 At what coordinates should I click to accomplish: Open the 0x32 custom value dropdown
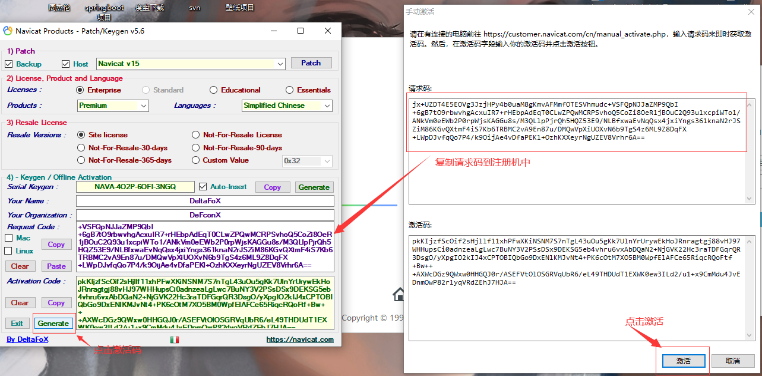coord(327,161)
